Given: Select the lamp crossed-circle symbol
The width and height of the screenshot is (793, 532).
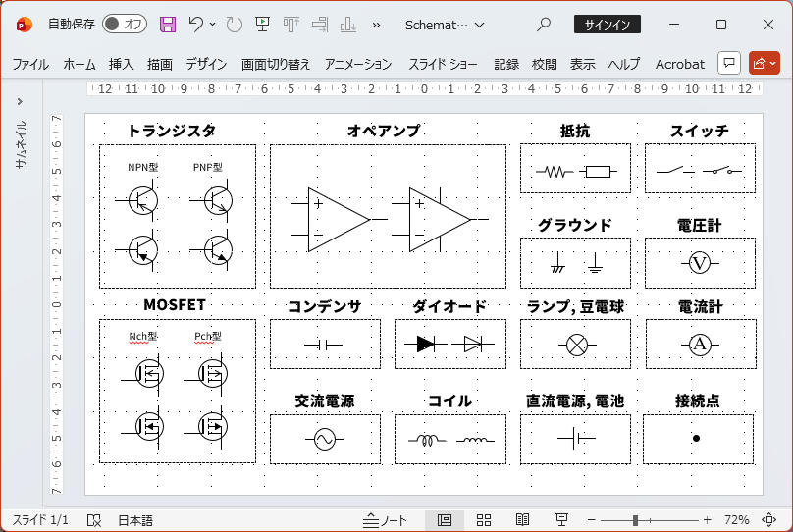Looking at the screenshot, I should [x=577, y=345].
